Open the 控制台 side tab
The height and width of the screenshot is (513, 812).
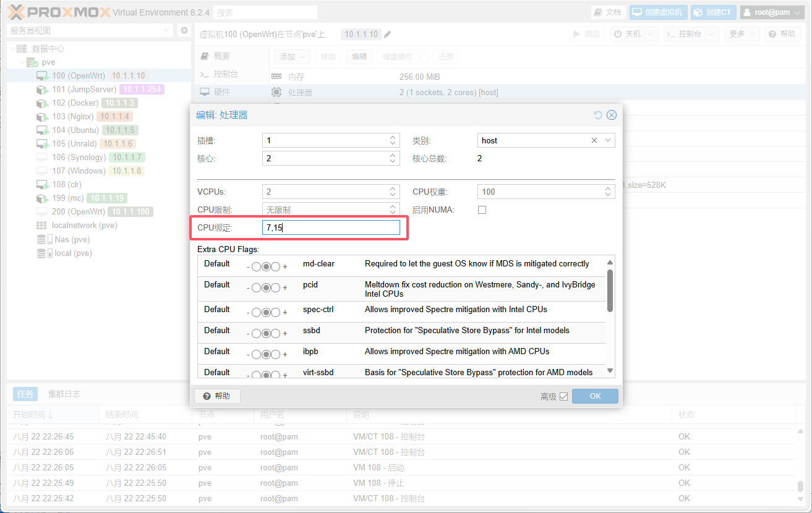point(232,74)
